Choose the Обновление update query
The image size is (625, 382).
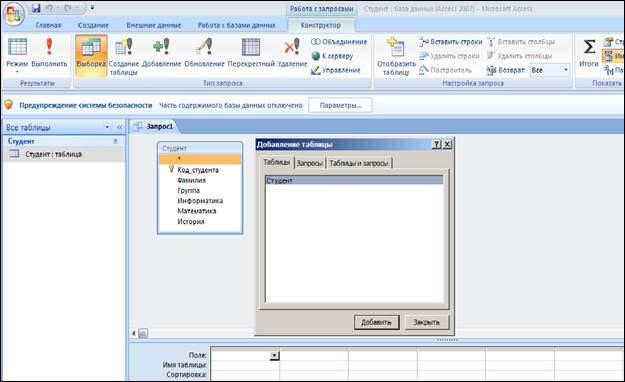[204, 52]
